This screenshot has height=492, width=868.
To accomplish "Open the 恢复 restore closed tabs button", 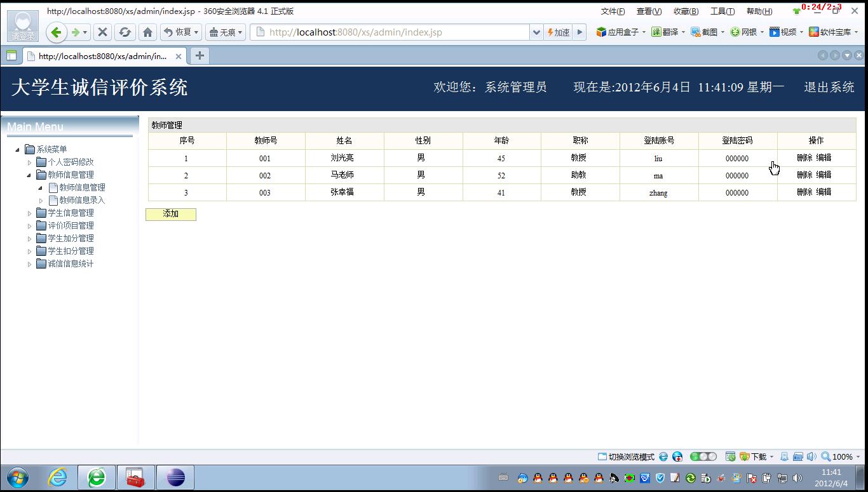I will (x=181, y=32).
